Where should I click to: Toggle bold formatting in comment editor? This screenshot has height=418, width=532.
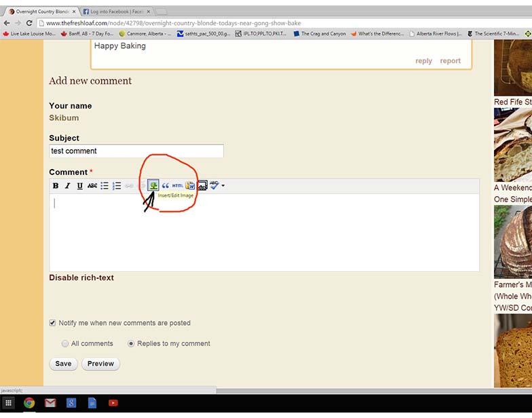pos(56,186)
